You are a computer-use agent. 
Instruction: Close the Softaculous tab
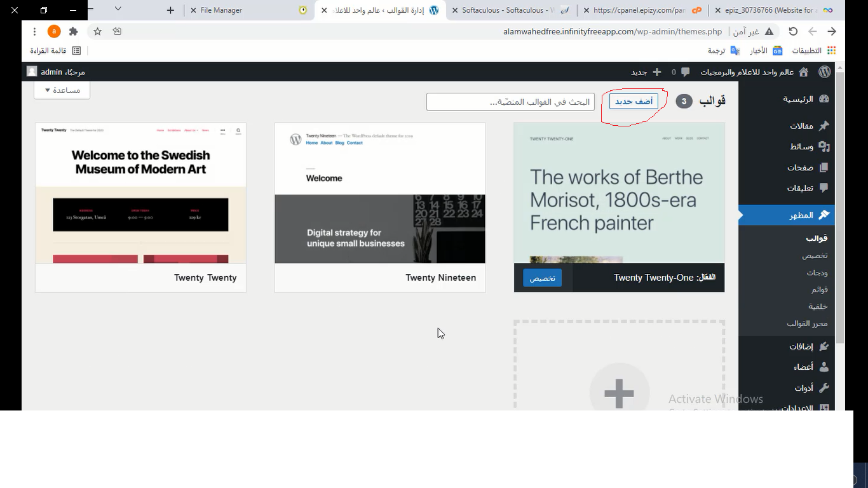pyautogui.click(x=455, y=10)
